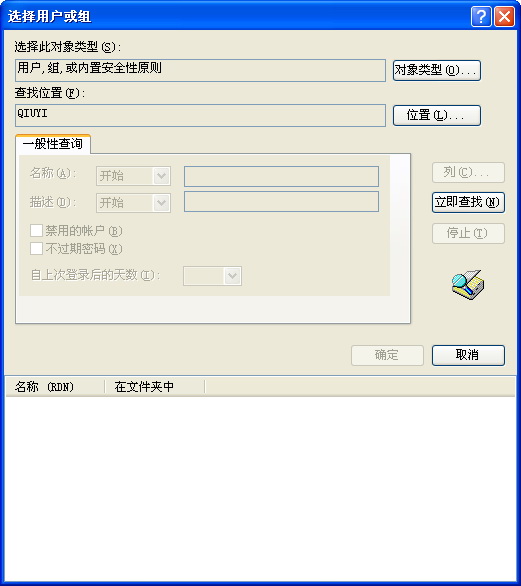Screen dimensions: 521x586
Task: Click the 名称 (RDN) column header
Action: (55, 386)
